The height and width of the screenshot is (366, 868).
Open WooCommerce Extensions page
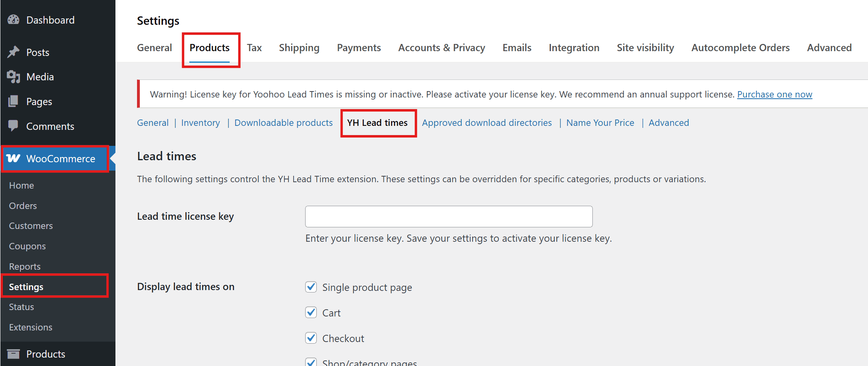pyautogui.click(x=31, y=327)
